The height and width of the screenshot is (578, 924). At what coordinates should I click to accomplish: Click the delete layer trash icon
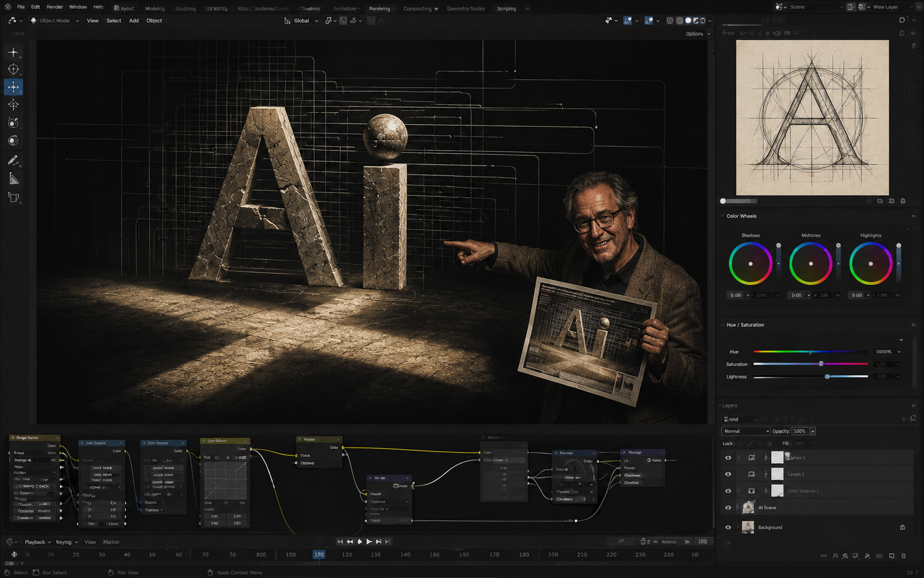[x=904, y=556]
